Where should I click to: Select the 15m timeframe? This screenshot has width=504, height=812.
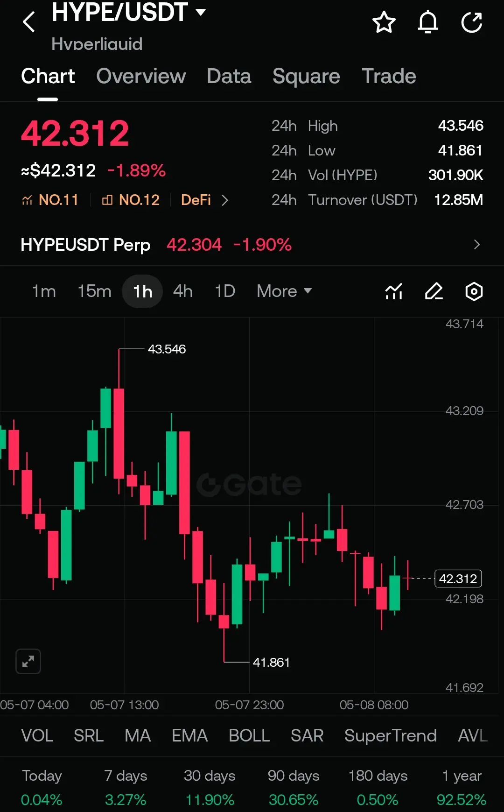(x=94, y=291)
